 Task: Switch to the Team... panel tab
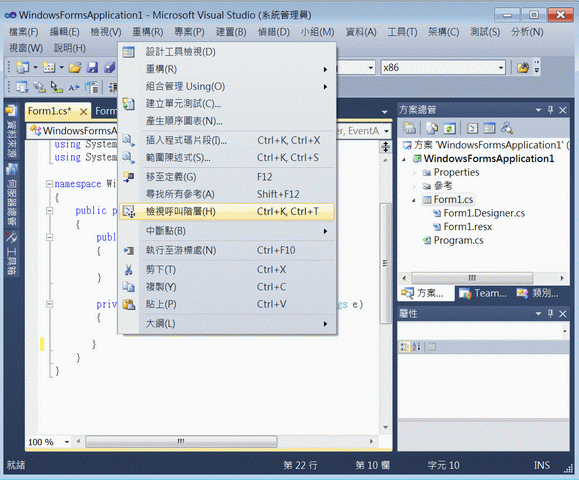(x=483, y=294)
